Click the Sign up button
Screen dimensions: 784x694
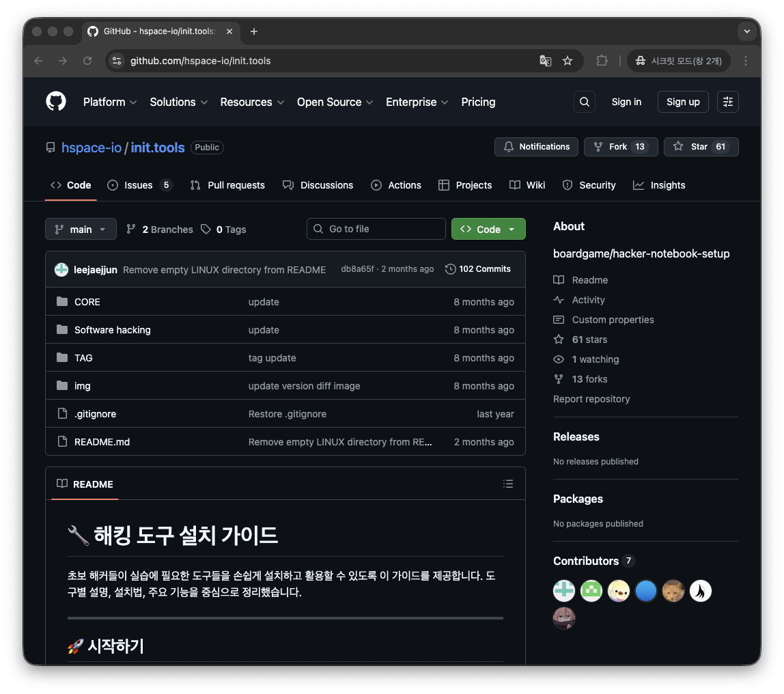[x=683, y=102]
